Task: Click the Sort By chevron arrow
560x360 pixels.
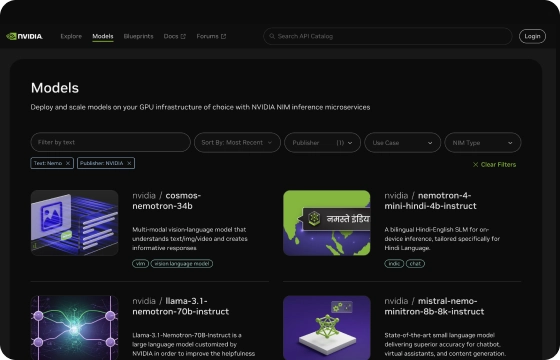Action: pos(270,143)
